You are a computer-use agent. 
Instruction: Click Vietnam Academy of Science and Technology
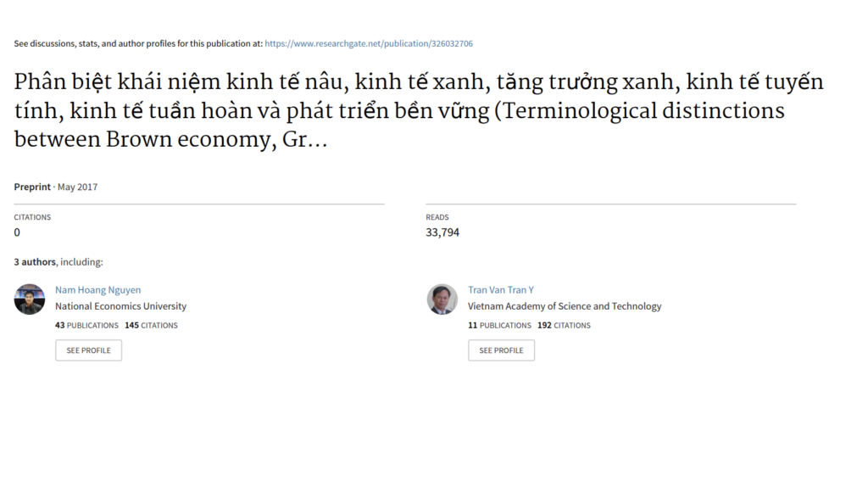tap(565, 306)
